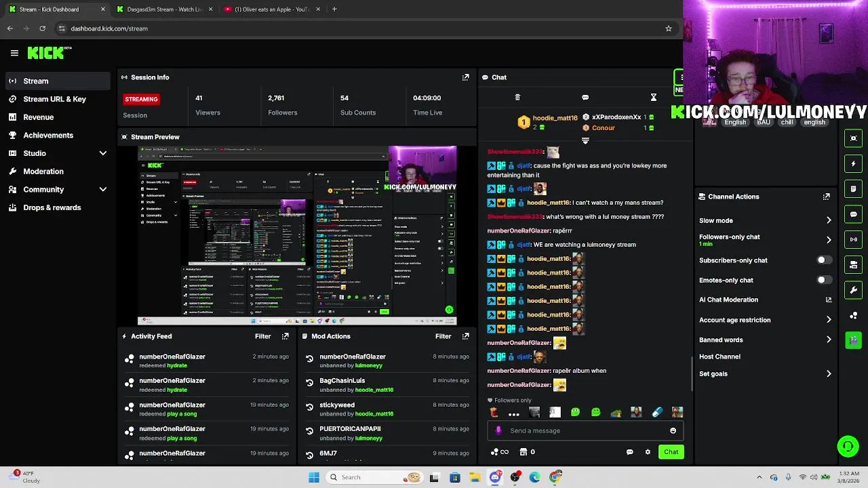The image size is (868, 488).
Task: Click the focus-frame icon in the right sidebar
Action: [x=854, y=138]
